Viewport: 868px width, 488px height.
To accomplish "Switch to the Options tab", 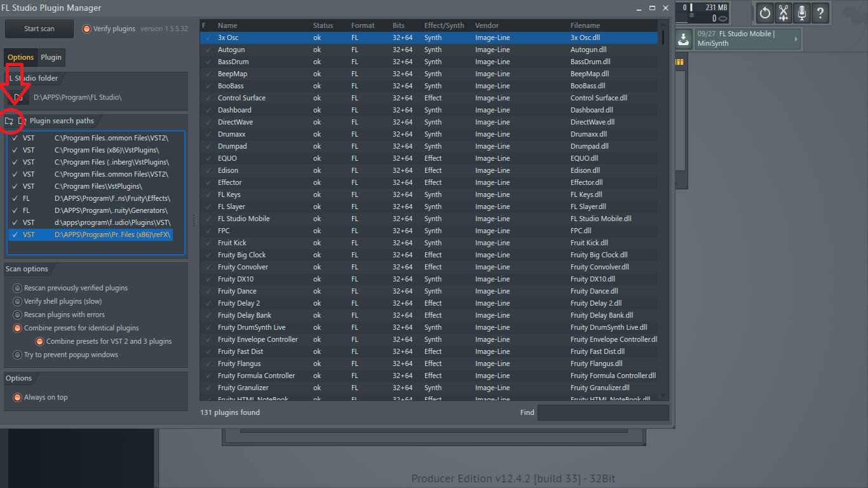I will (21, 57).
